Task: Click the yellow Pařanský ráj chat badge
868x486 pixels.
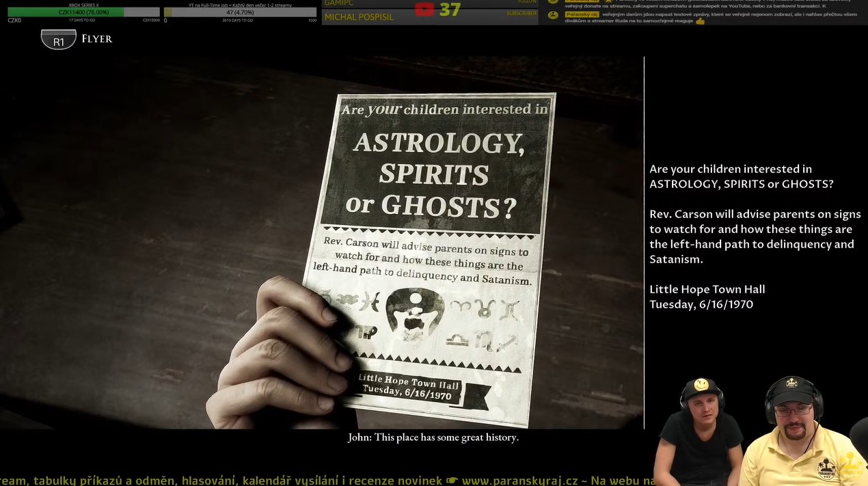Action: [582, 14]
